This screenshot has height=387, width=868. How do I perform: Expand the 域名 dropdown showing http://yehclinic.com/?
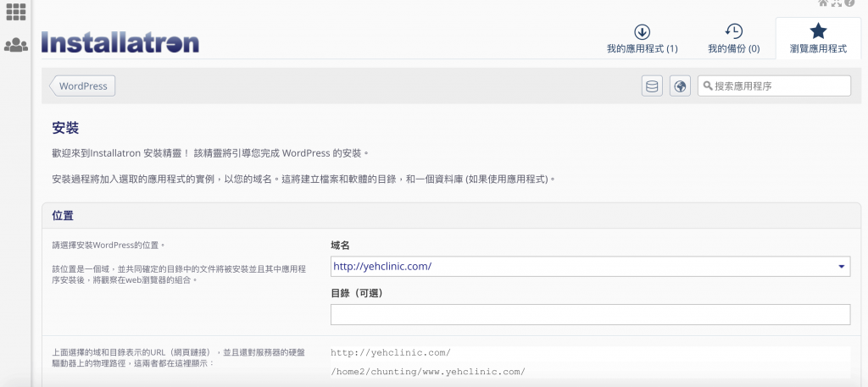[x=590, y=266]
